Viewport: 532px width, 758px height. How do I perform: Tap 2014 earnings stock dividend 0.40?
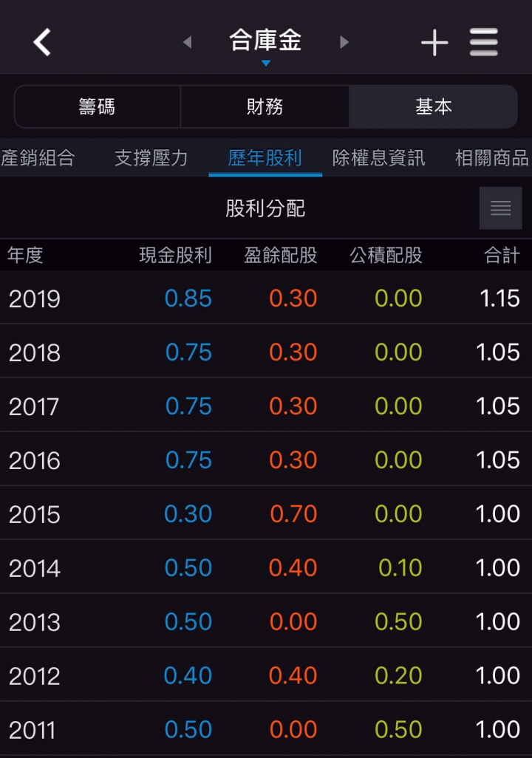(293, 568)
